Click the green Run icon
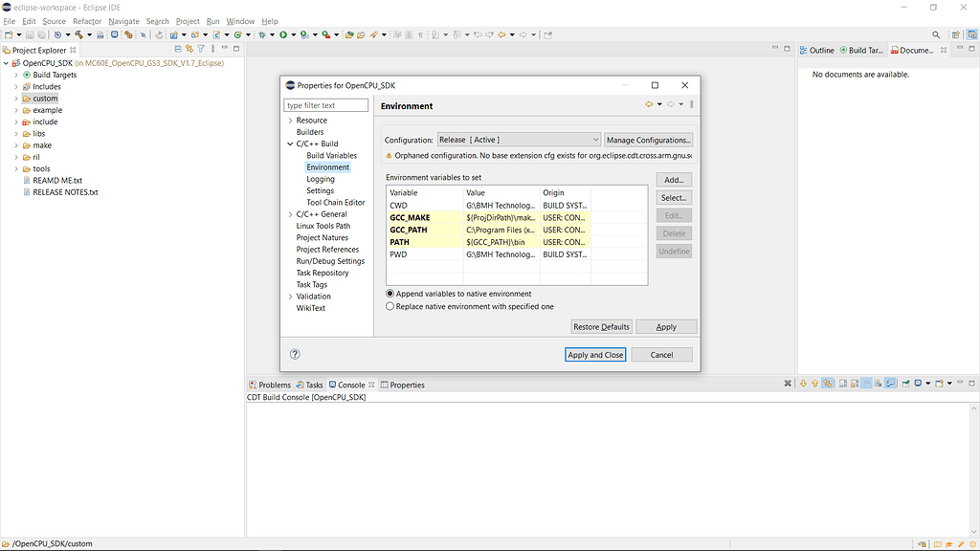 pos(282,34)
